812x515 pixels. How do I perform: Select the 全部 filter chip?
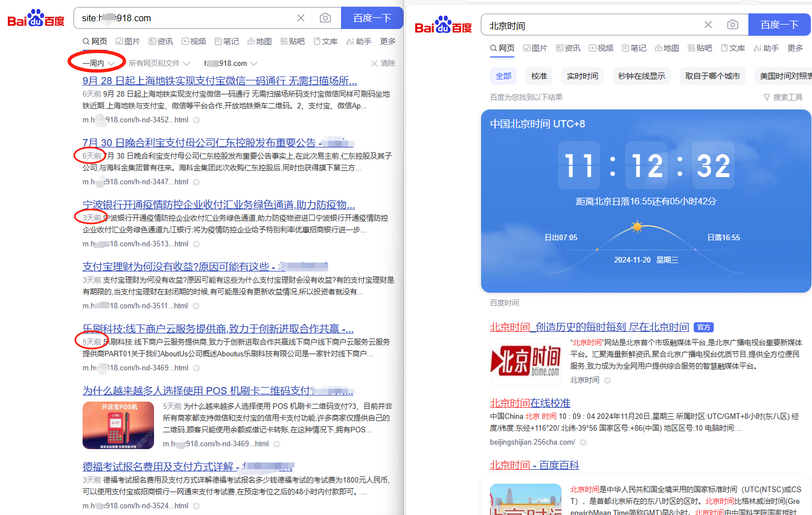(503, 76)
